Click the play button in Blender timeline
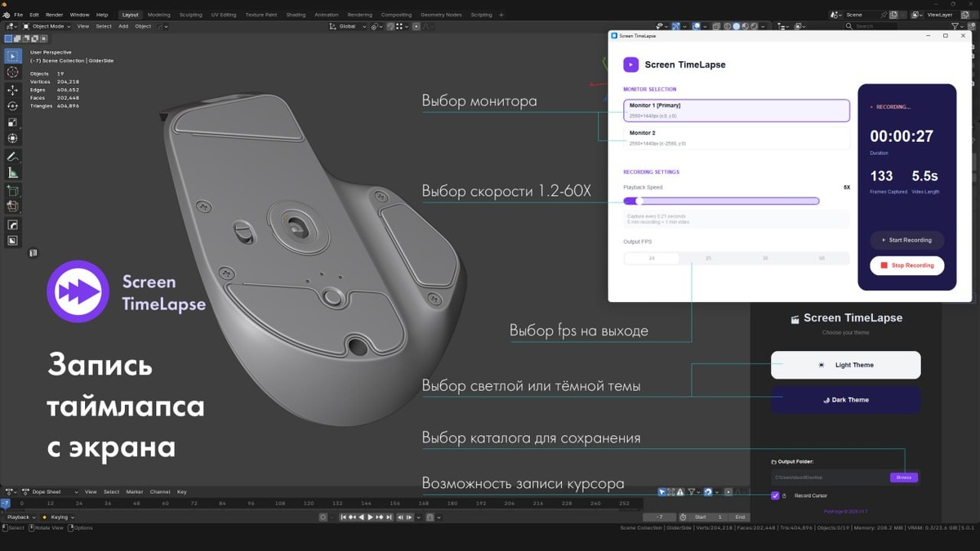 coord(370,517)
